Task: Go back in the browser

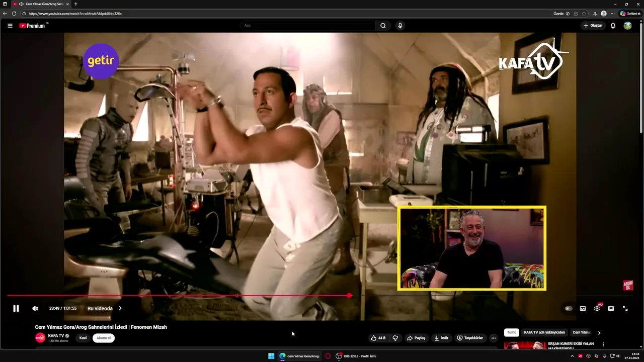Action: click(5, 14)
